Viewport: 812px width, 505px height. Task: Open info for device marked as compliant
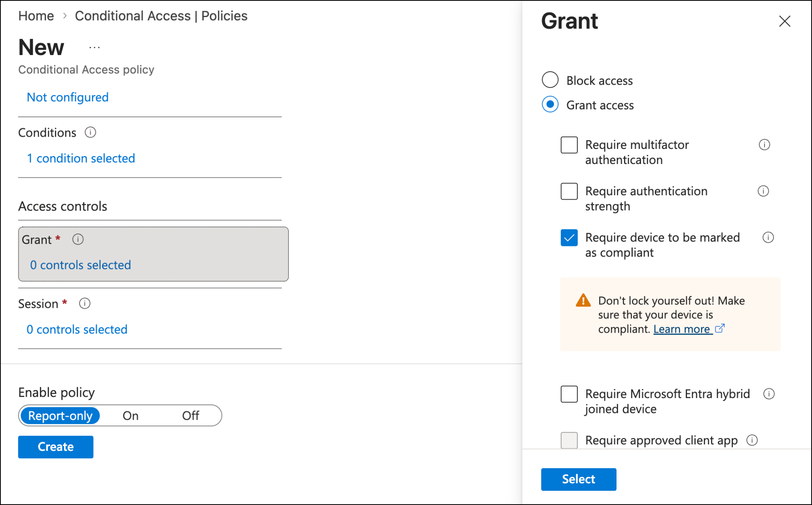tap(768, 237)
